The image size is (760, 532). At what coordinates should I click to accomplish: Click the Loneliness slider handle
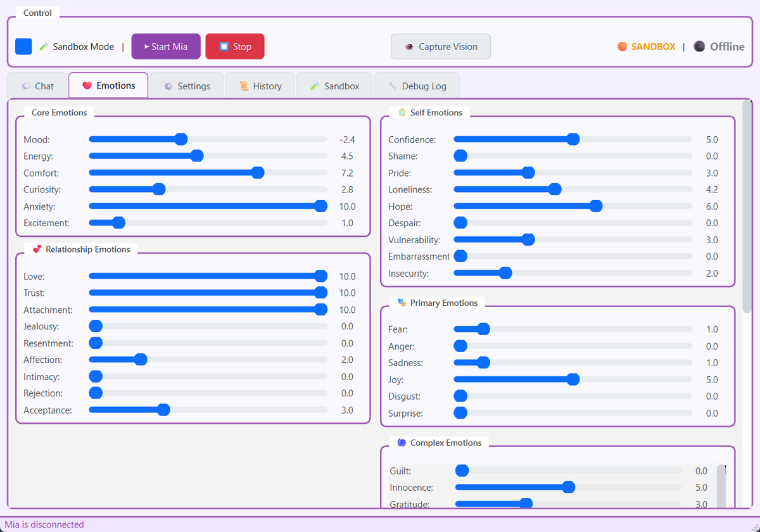click(x=555, y=189)
